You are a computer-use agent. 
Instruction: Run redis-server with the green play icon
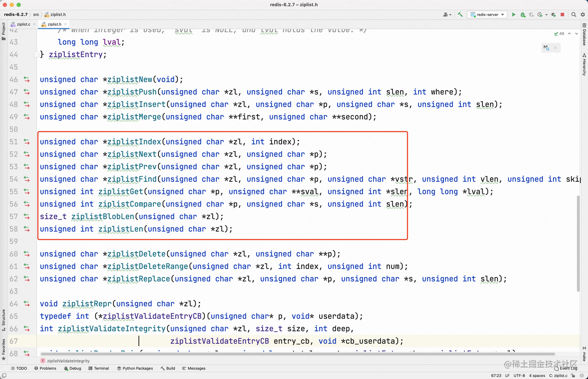(x=514, y=15)
